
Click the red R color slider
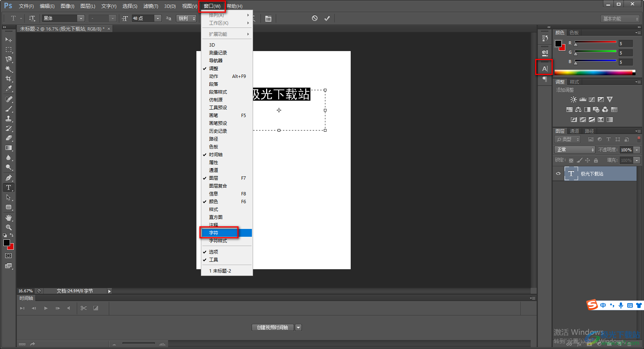point(595,42)
